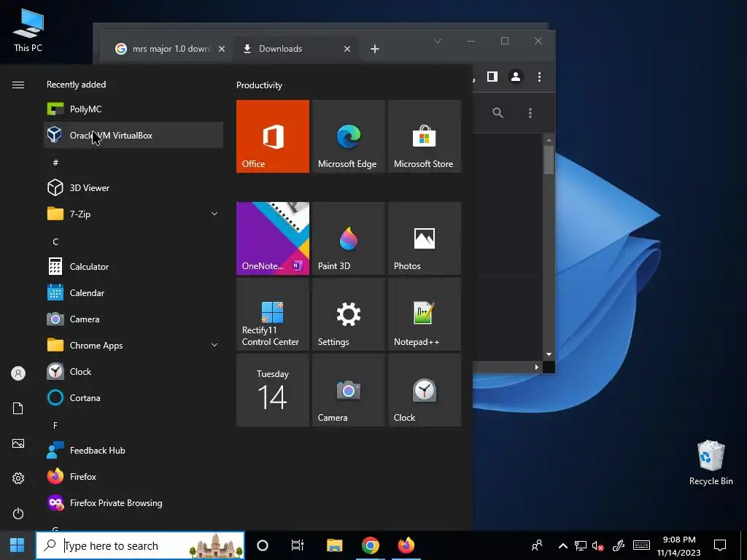747x560 pixels.
Task: Switch to Chrome on taskbar
Action: [370, 545]
